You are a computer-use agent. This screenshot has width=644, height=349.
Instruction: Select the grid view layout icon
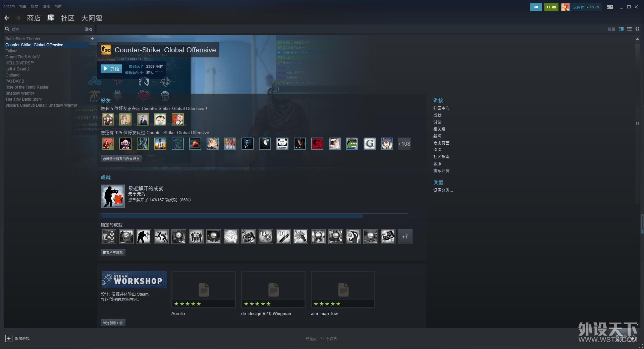(637, 29)
